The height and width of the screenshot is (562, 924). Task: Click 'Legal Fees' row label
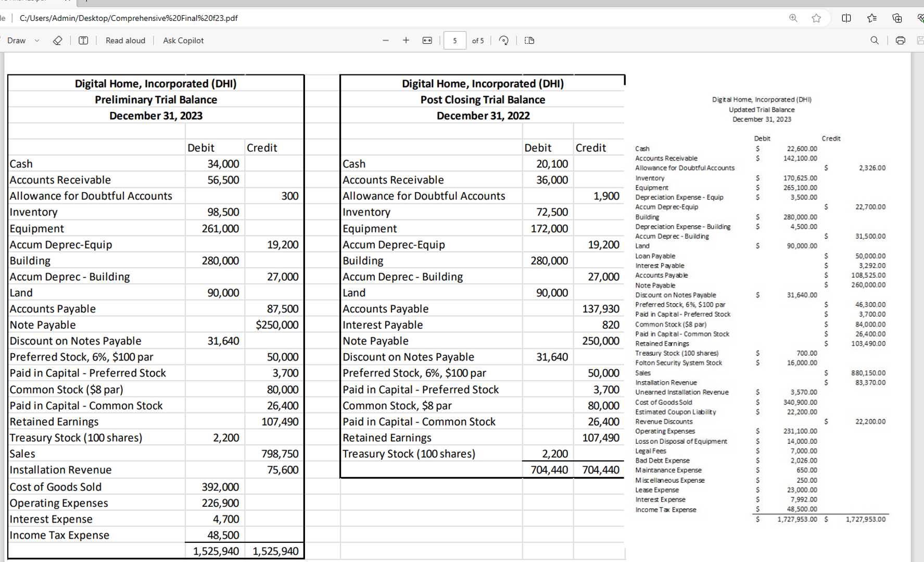click(x=651, y=451)
